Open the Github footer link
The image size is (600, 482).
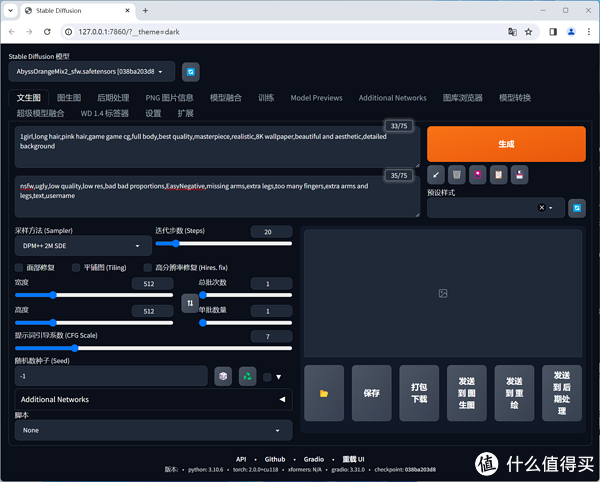coord(275,459)
